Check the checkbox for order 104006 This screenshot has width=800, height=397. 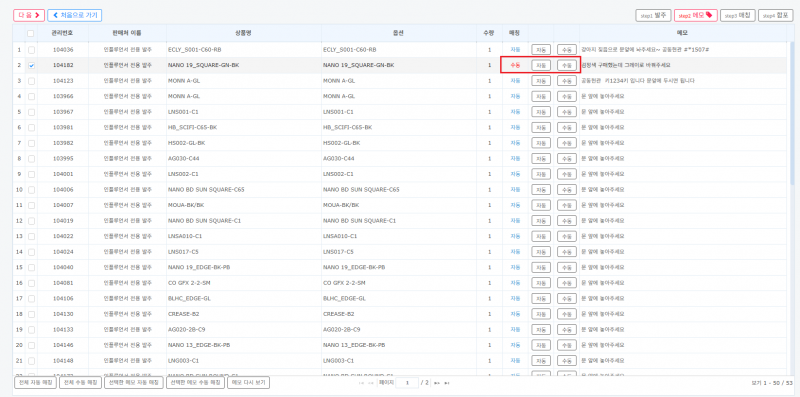point(32,189)
